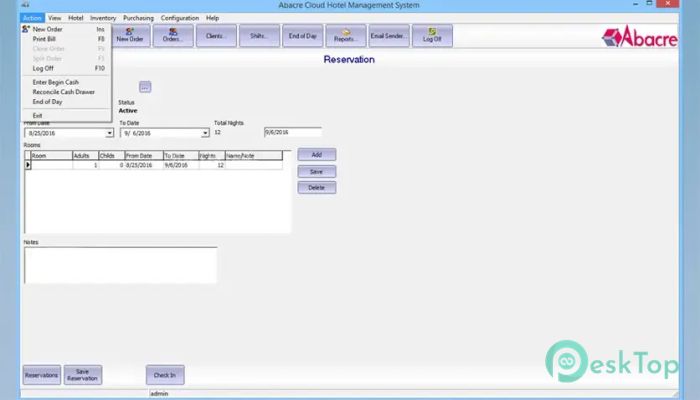Expand the To Date dropdown arrow
Image resolution: width=700 pixels, height=400 pixels.
[x=205, y=133]
